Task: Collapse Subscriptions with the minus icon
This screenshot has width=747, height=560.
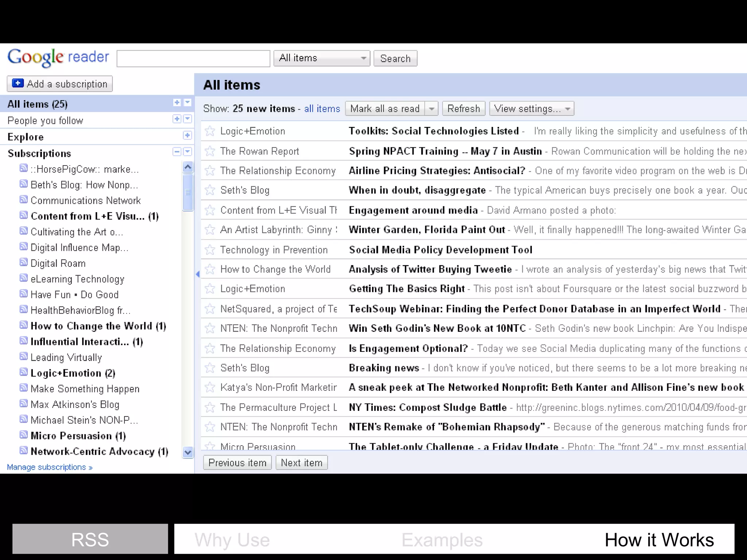Action: coord(177,152)
